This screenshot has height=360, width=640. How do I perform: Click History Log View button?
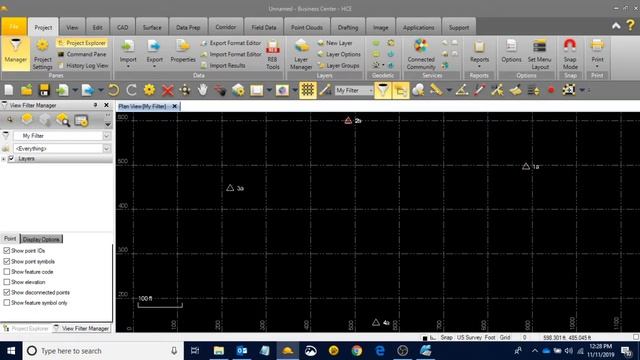[x=83, y=65]
